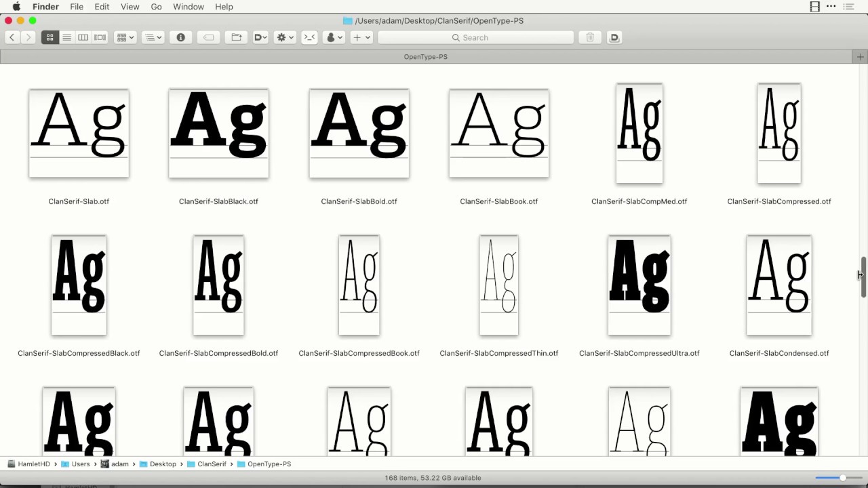Click the trash Delete toolbar icon
868x488 pixels.
[x=590, y=38]
